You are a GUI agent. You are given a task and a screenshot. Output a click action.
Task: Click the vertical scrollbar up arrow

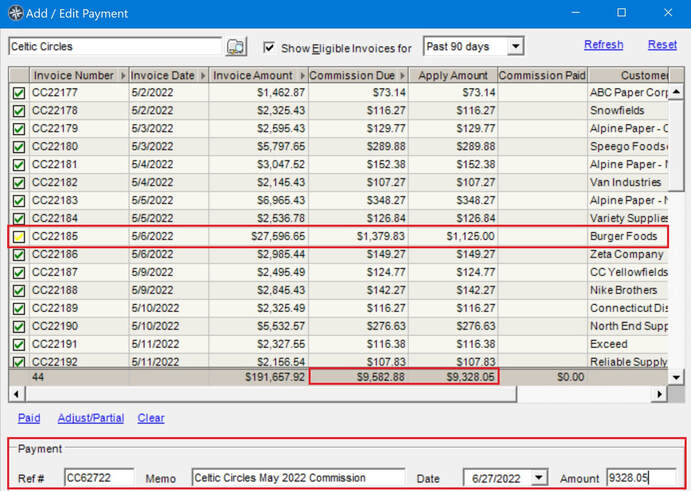coord(676,92)
